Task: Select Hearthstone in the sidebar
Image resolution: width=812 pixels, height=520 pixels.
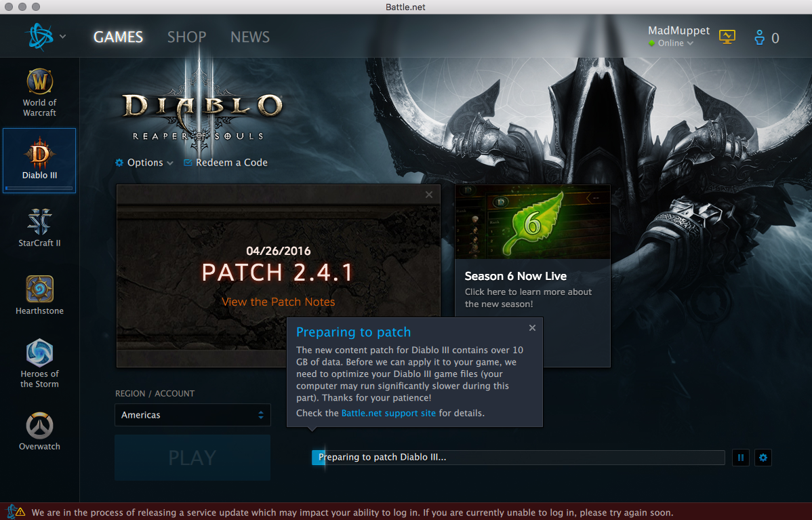Action: point(39,295)
